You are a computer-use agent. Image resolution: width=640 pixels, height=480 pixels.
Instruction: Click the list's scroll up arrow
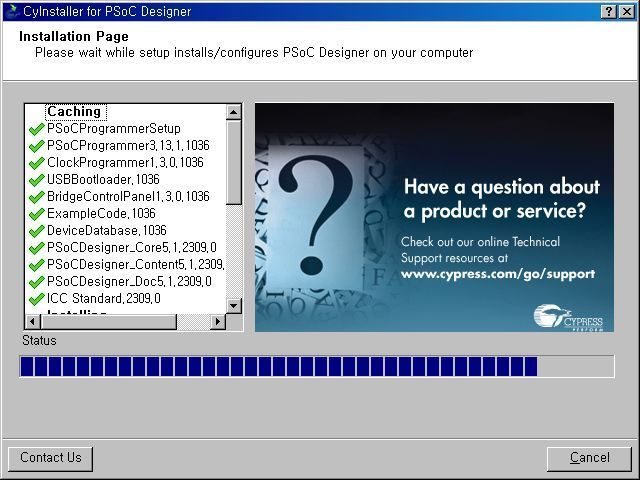pos(234,111)
